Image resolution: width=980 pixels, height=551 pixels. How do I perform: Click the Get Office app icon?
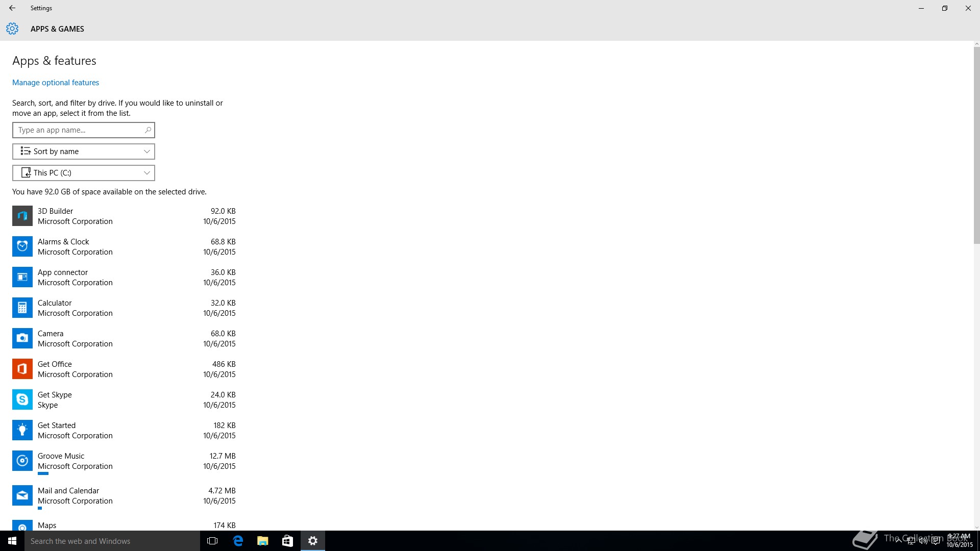22,369
